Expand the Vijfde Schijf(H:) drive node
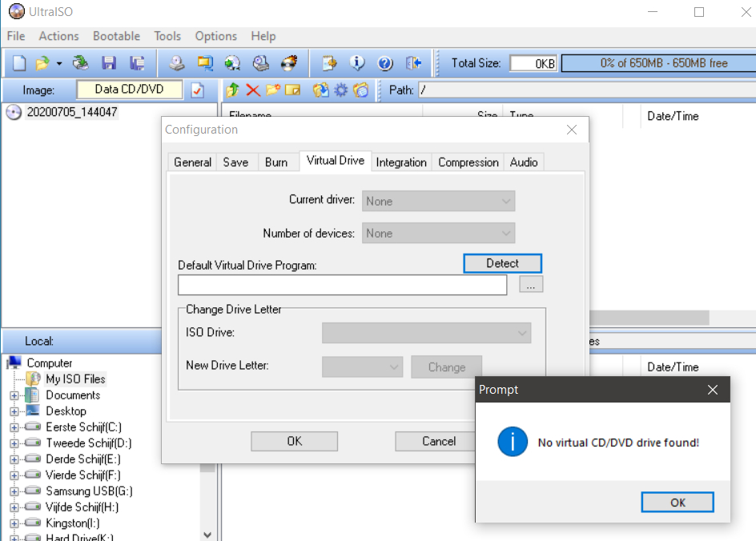The image size is (756, 541). point(14,507)
